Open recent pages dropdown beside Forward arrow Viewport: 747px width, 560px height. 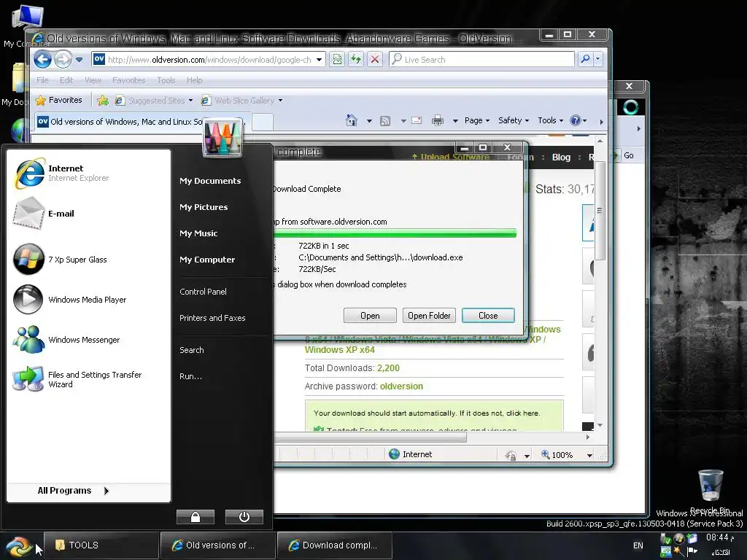pos(79,60)
